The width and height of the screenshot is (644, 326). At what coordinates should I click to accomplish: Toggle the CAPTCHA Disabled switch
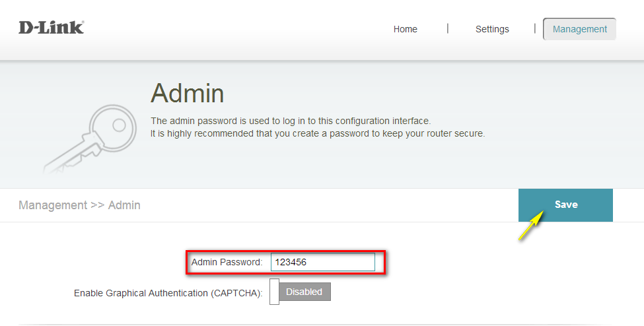304,292
